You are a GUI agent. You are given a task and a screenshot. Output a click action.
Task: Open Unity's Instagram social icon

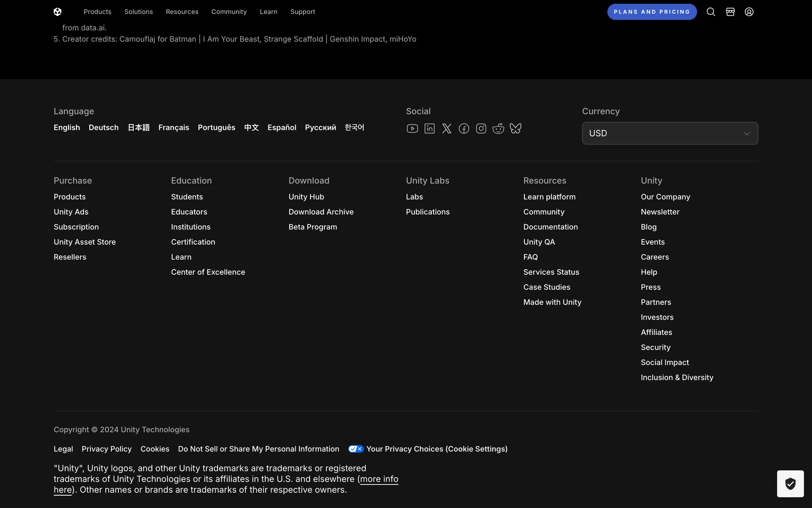pos(481,128)
